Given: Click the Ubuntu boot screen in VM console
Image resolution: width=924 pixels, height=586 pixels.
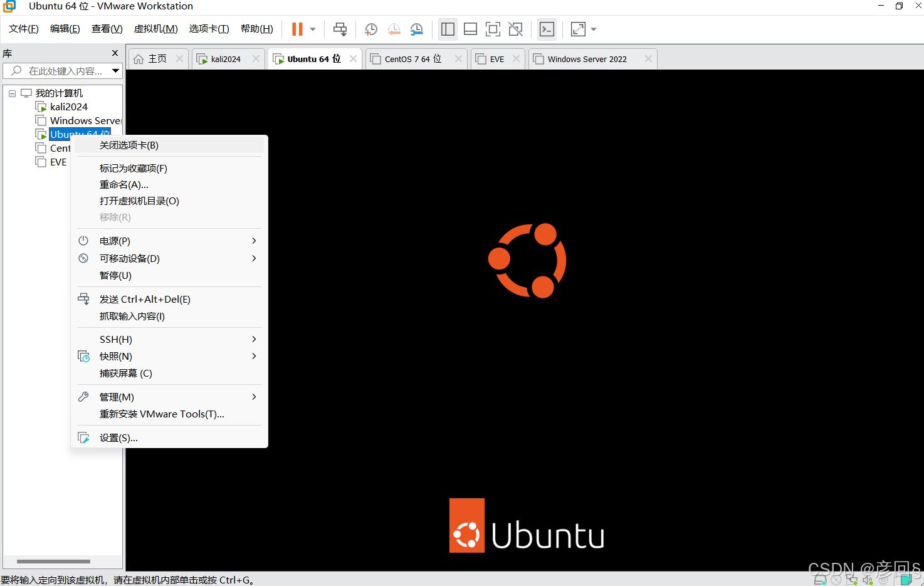Looking at the screenshot, I should (525, 320).
